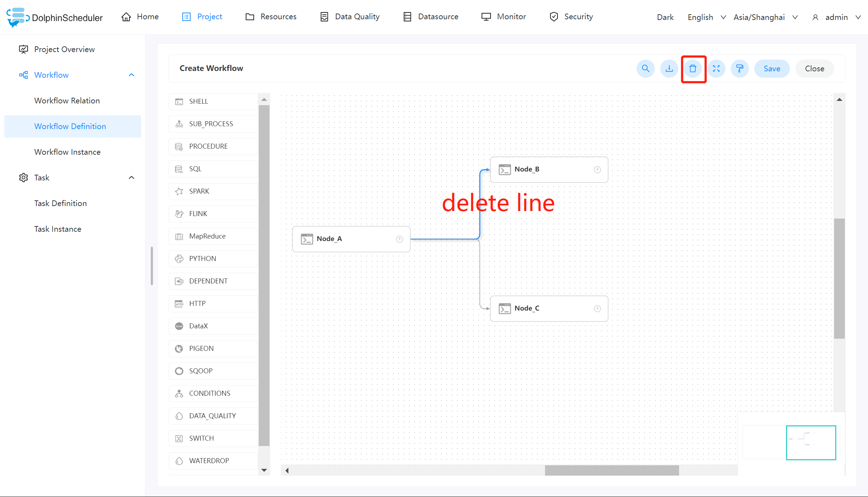The image size is (868, 497).
Task: Open the Asia/Shanghai timezone dropdown
Action: (765, 17)
